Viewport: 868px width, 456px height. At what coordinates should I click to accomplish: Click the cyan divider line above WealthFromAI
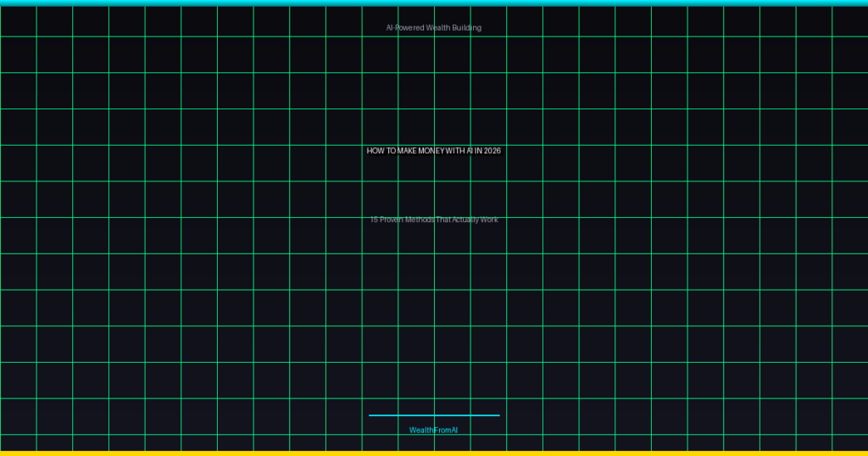tap(434, 415)
